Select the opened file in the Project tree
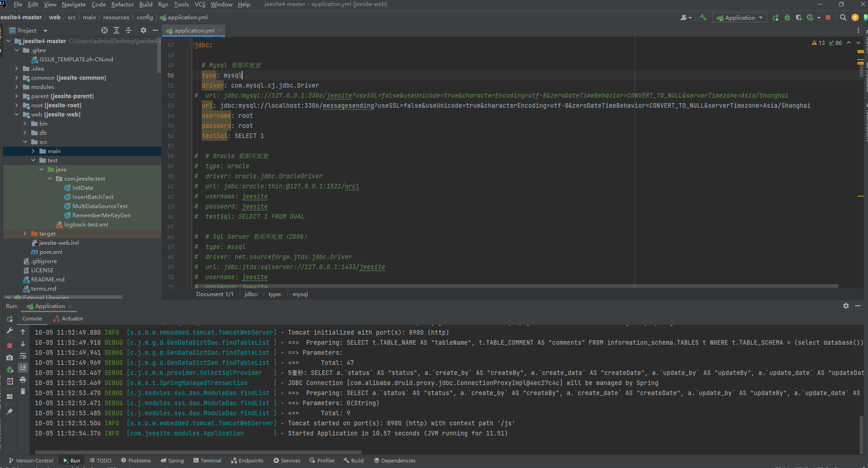The width and height of the screenshot is (868, 468). (x=105, y=30)
